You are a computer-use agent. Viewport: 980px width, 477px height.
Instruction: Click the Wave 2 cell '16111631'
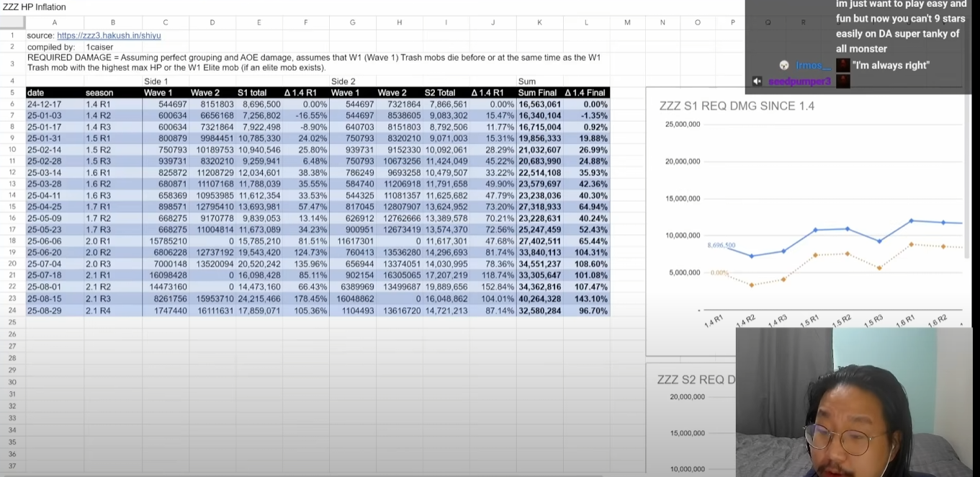[x=212, y=311]
